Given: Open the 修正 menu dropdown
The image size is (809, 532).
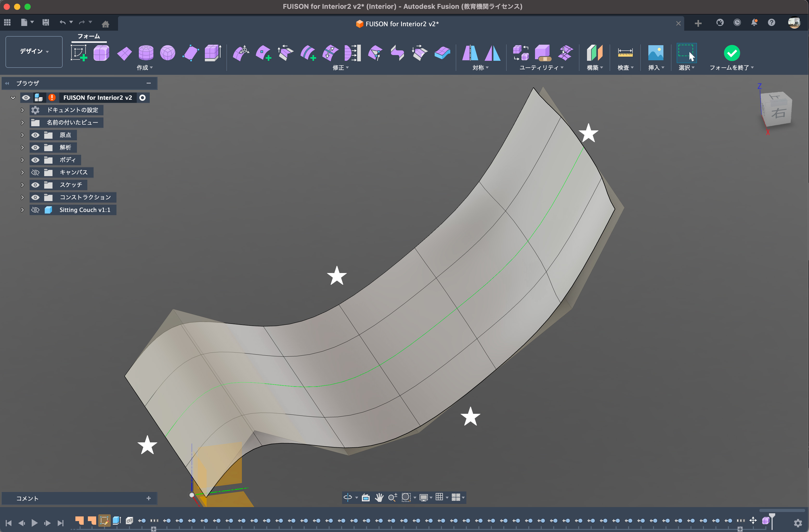Looking at the screenshot, I should [340, 68].
